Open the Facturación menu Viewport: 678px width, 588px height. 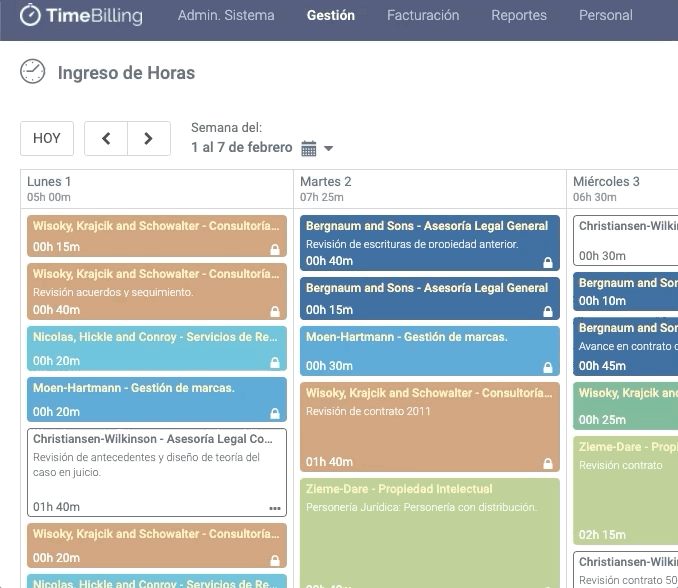coord(423,15)
